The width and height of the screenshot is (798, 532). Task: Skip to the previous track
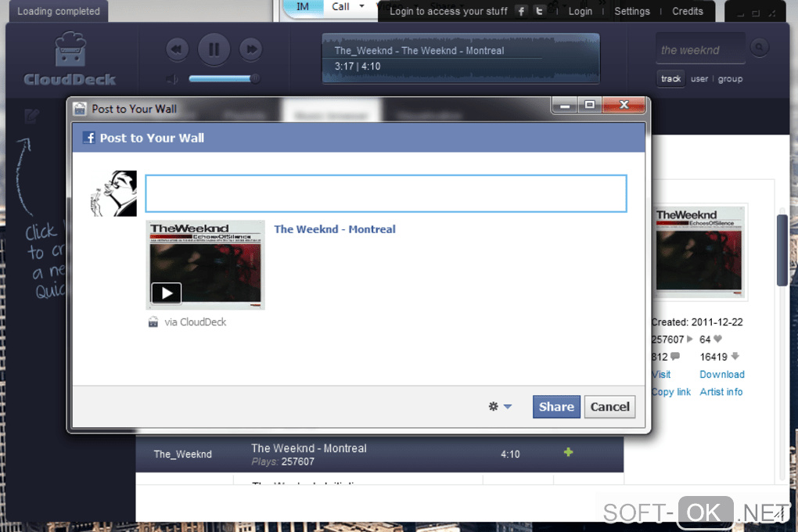177,49
